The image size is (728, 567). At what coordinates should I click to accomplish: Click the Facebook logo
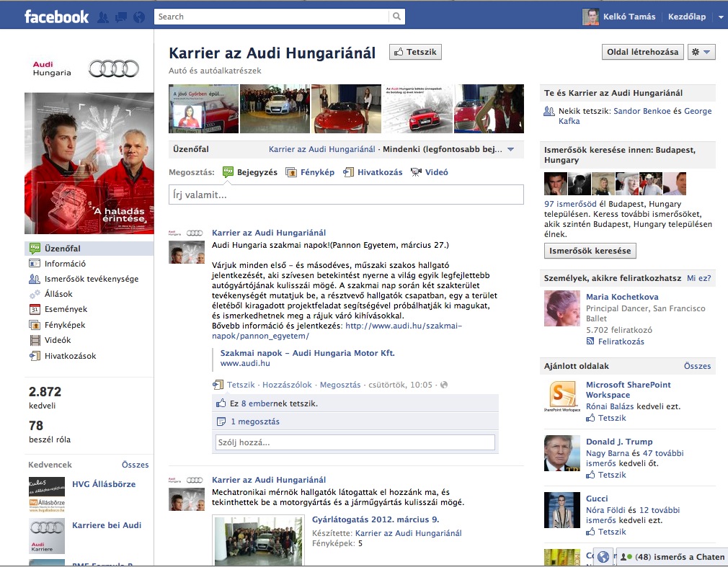tap(56, 17)
